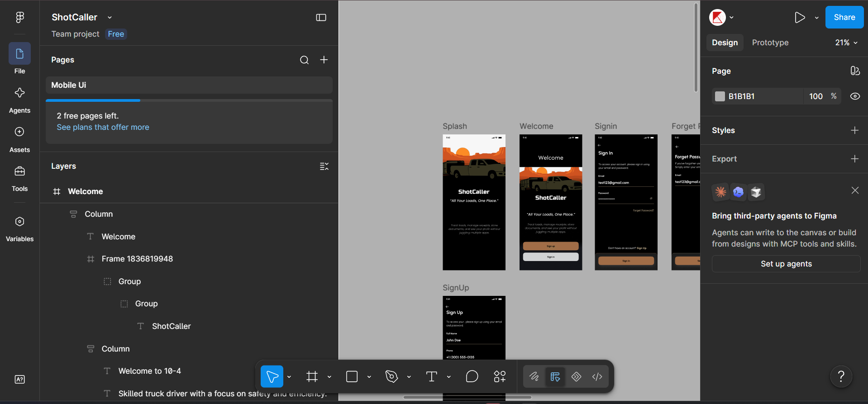Toggle page background visibility eye icon

(855, 96)
